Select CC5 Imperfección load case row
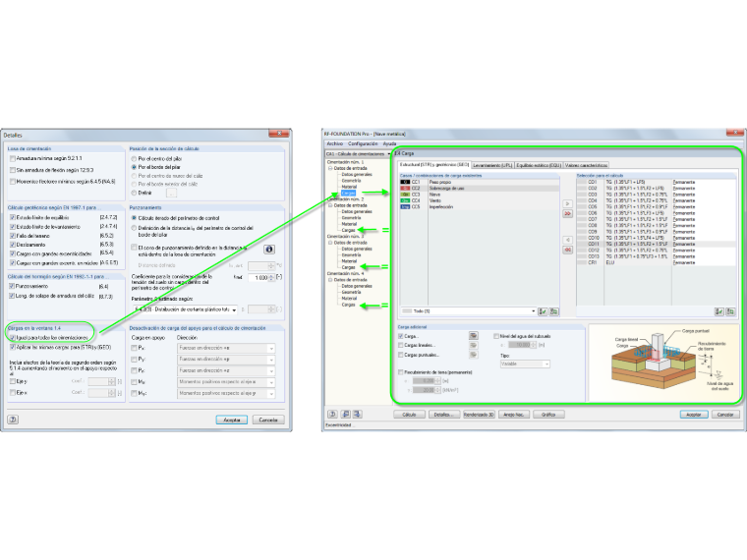The image size is (747, 560). [480, 207]
